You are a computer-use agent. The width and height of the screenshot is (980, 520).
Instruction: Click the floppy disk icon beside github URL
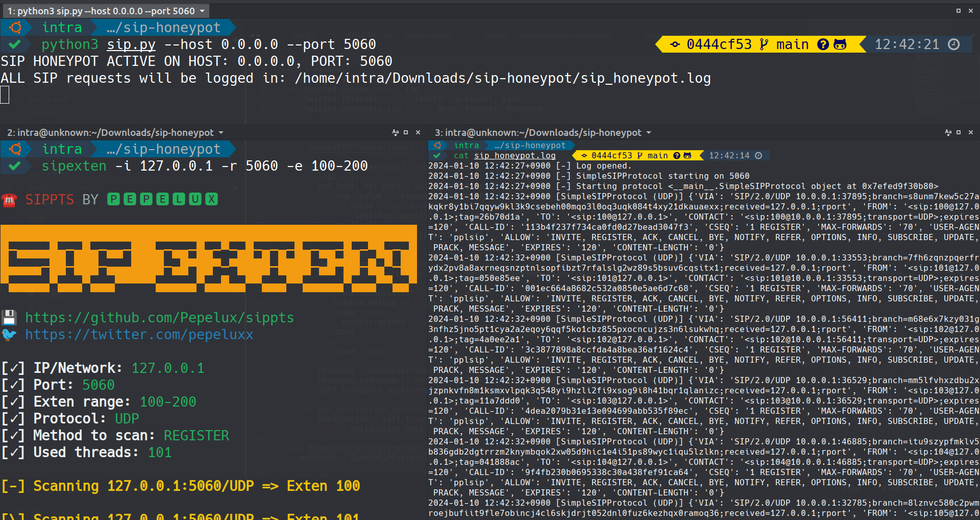click(9, 318)
